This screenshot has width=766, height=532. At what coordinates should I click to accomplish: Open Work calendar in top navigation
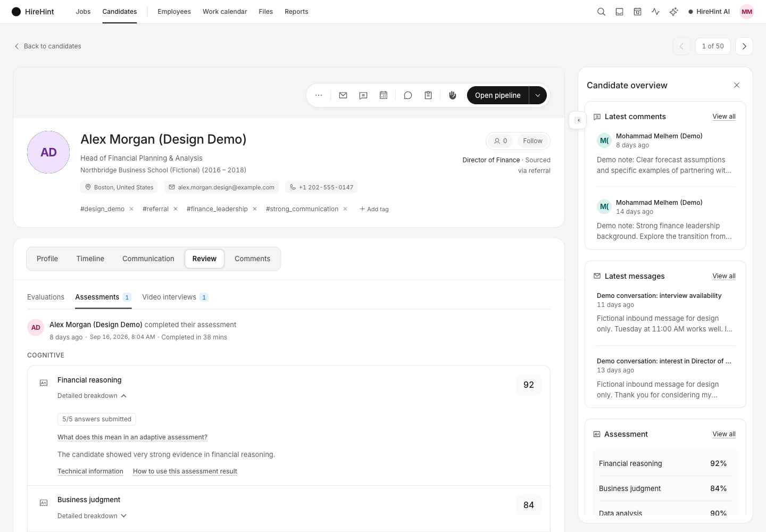[x=225, y=12]
